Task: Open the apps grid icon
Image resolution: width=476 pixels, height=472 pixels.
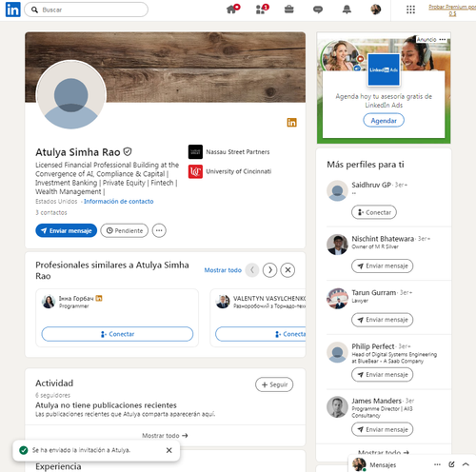Action: pos(410,10)
